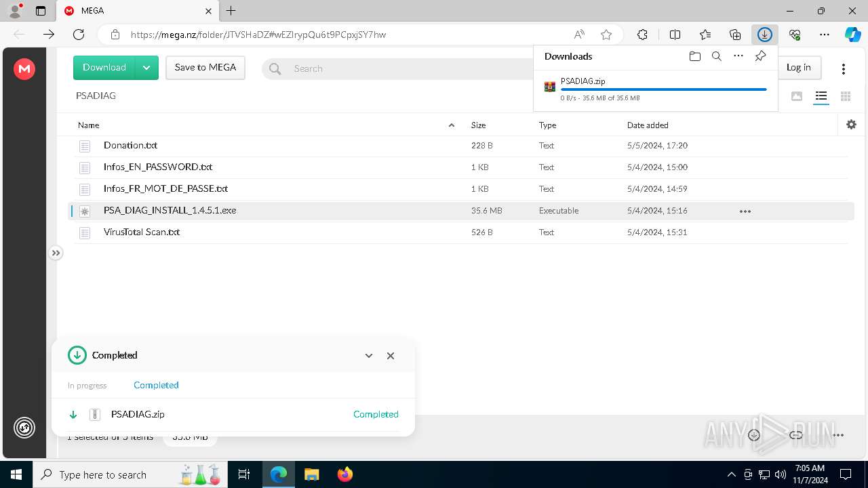Click Save to MEGA button
This screenshot has width=868, height=488.
tap(205, 68)
